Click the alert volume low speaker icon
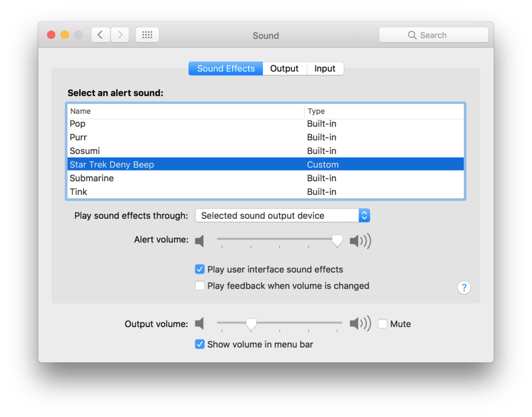The width and height of the screenshot is (532, 417). coord(200,240)
